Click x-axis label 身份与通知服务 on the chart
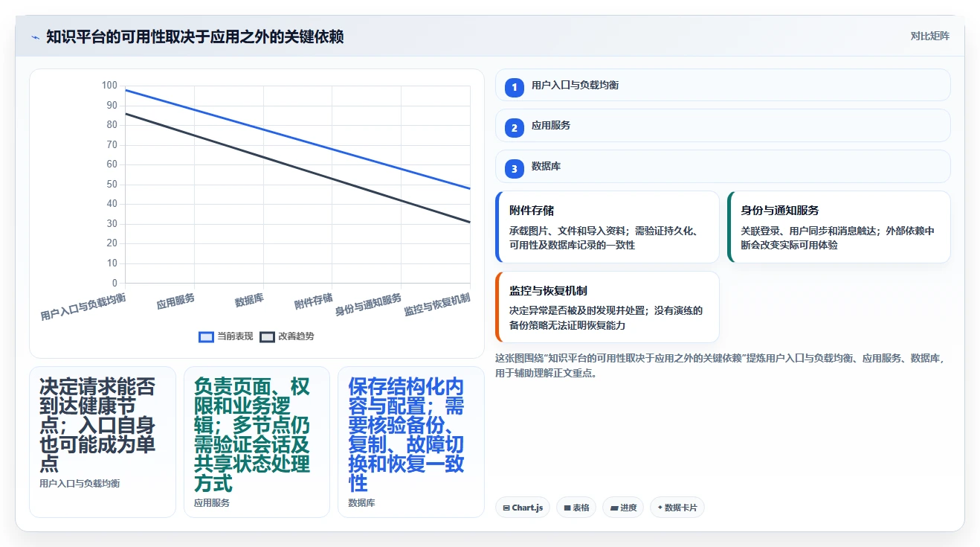The width and height of the screenshot is (980, 547). pyautogui.click(x=368, y=304)
